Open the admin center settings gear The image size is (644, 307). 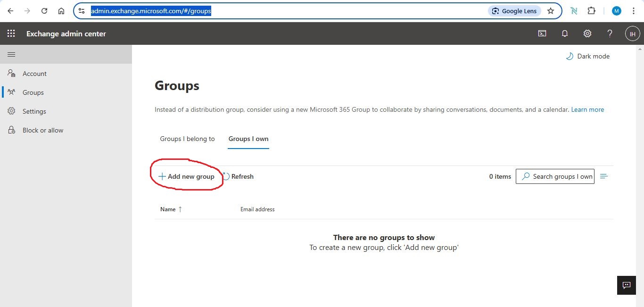587,33
